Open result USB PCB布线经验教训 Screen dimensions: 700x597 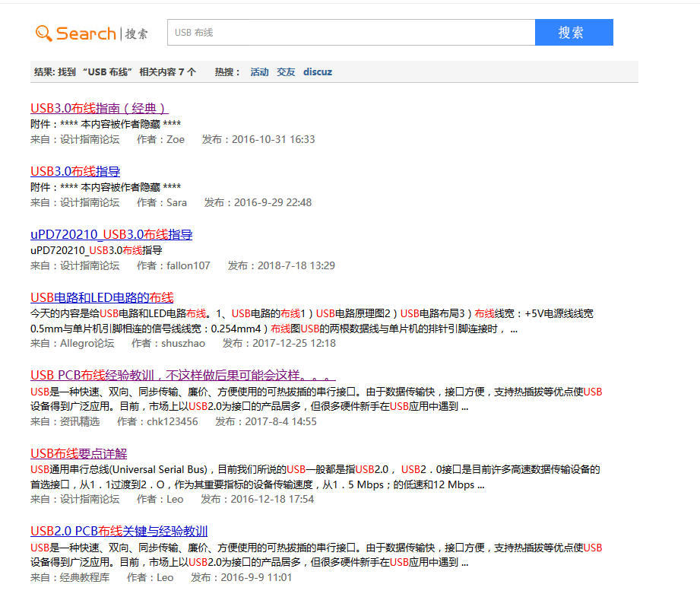182,375
